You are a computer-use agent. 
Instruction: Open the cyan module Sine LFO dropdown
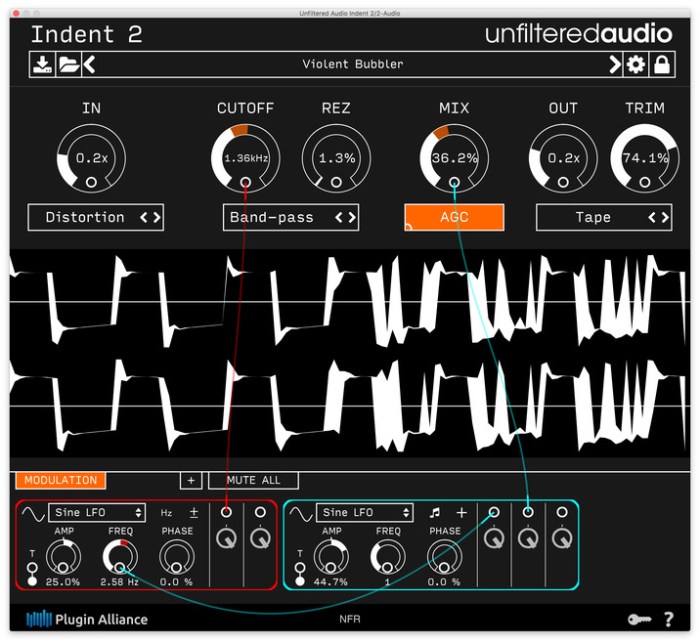(365, 513)
